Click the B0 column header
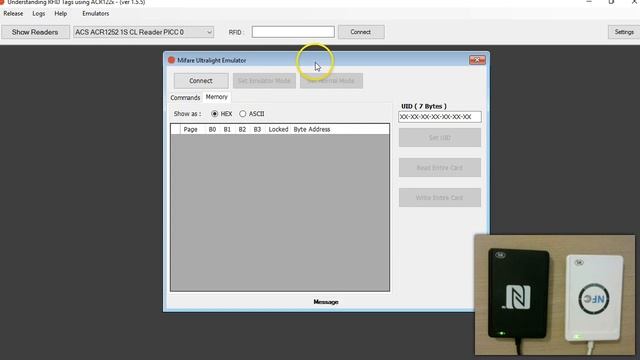Screen dimensions: 640x360 coord(212,129)
